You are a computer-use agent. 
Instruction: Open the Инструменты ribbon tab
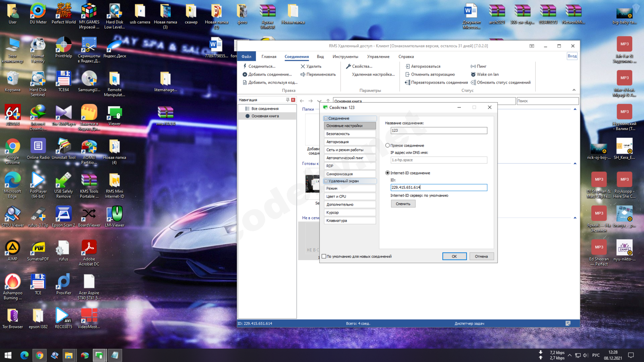[x=345, y=57]
